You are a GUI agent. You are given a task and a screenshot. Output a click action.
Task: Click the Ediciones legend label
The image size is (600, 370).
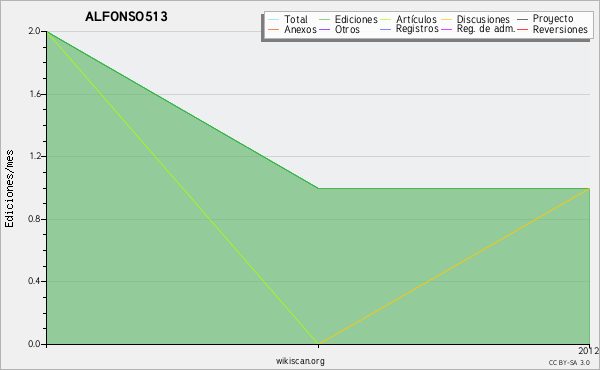(356, 19)
